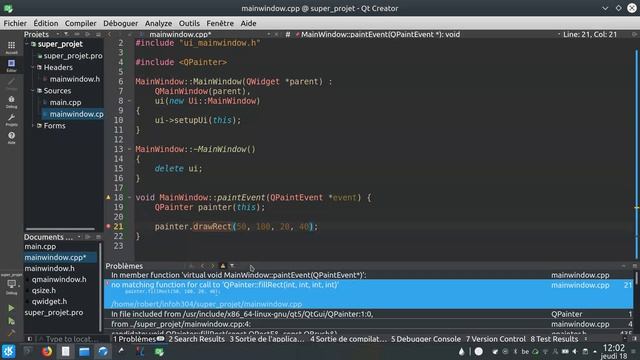640x360 pixels.
Task: Collapse the Headers folder
Action: pyautogui.click(x=33, y=67)
